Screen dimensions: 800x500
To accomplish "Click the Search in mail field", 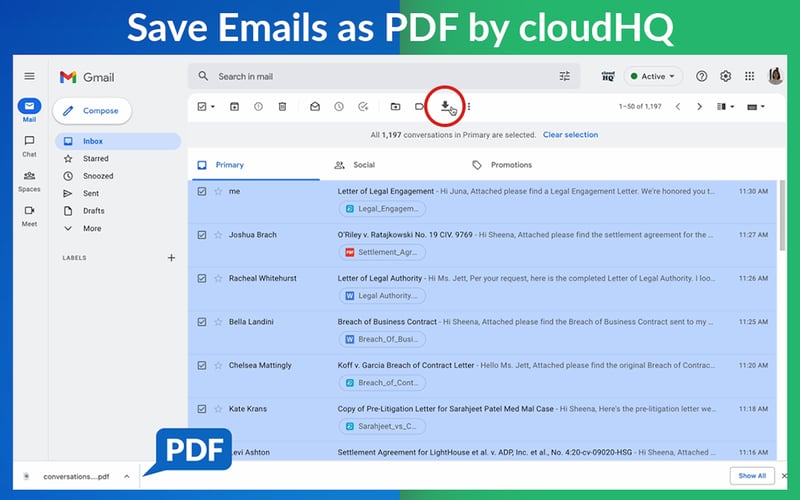I will pos(384,77).
